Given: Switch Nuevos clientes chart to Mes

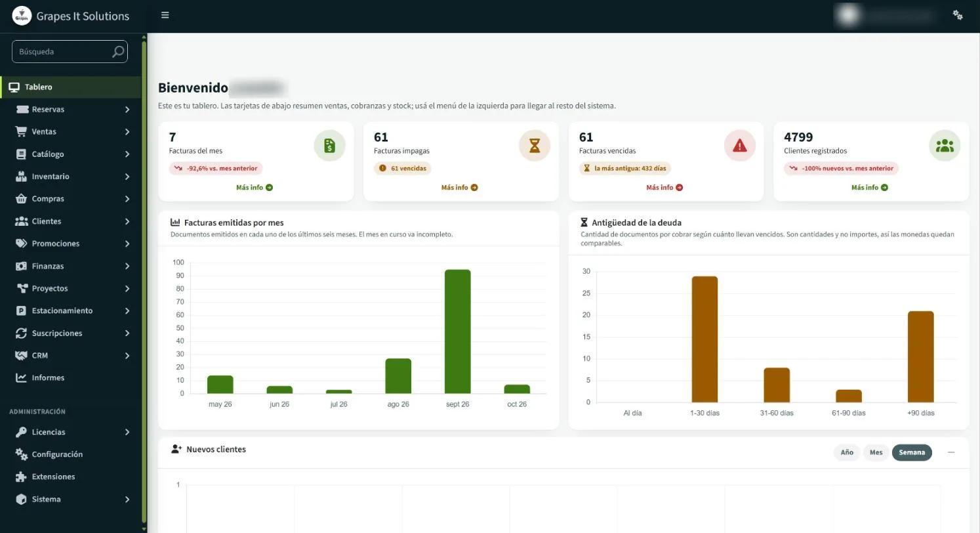Looking at the screenshot, I should coord(876,452).
